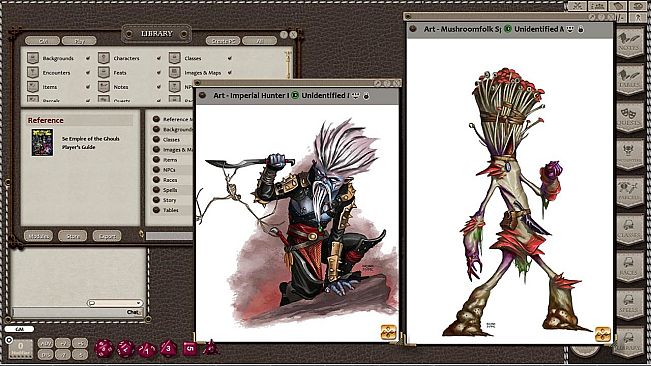Open the Library sidebar banner
651x366 pixels.
click(629, 342)
